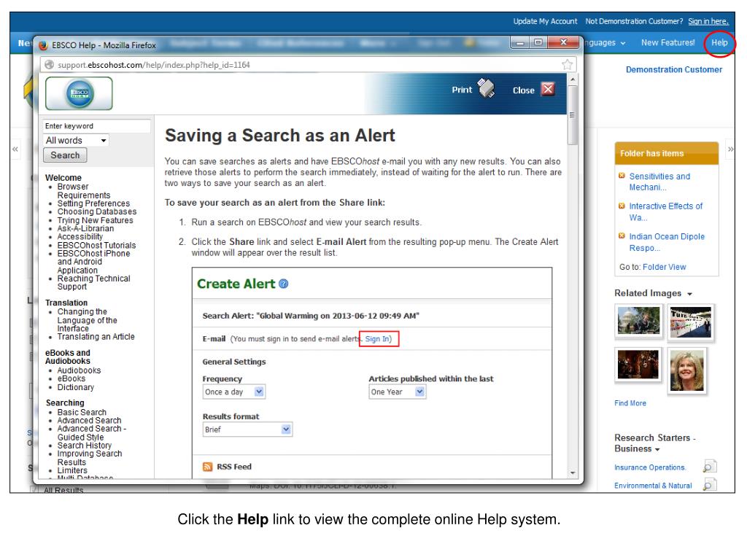Click help window scrollbar down arrow
747x560 pixels.
pyautogui.click(x=573, y=472)
